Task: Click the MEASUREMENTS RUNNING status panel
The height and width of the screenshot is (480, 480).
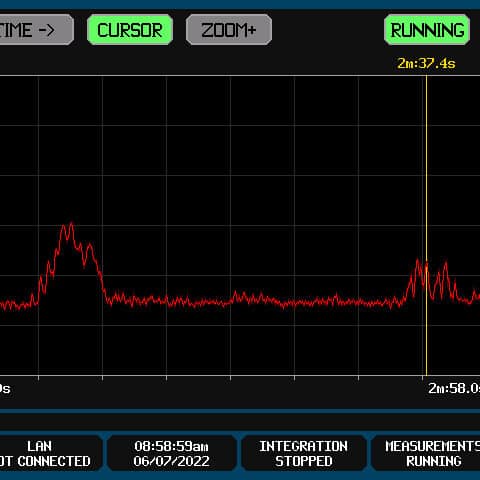Action: pos(426,454)
